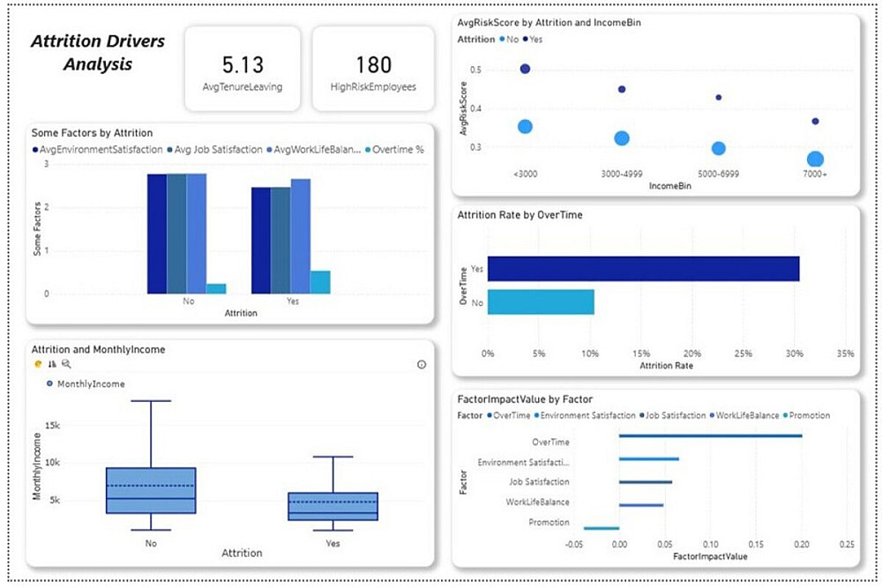Select the box plot for Attrition No
Screen dimensions: 882x588
151,490
